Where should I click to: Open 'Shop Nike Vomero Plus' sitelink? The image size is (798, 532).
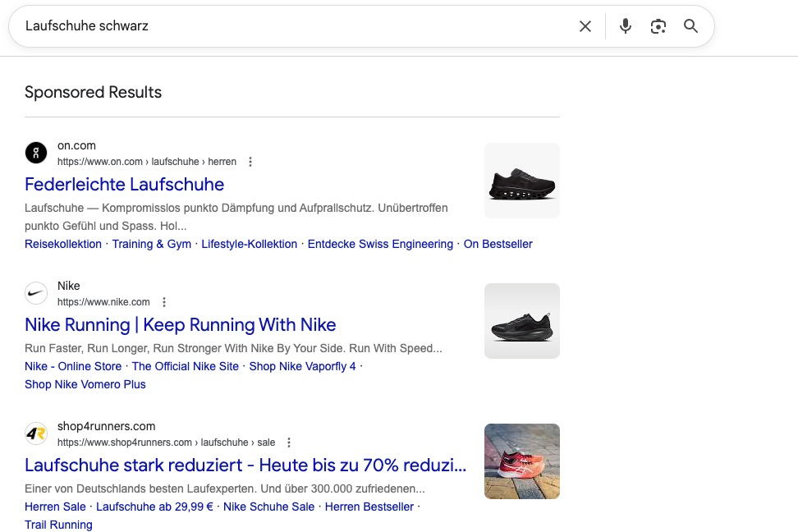coord(85,384)
